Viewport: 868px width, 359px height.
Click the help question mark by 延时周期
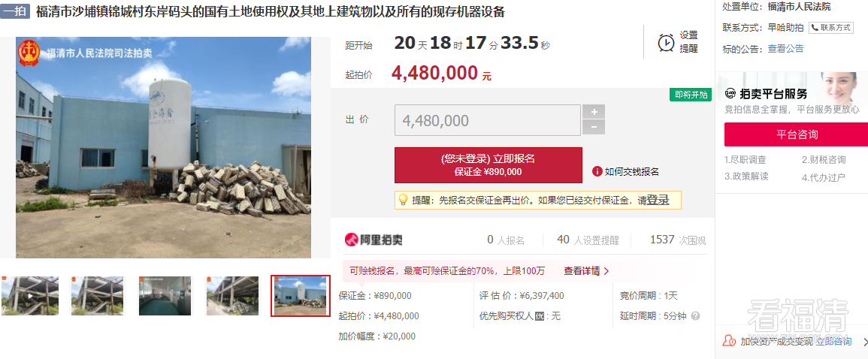[x=695, y=316]
